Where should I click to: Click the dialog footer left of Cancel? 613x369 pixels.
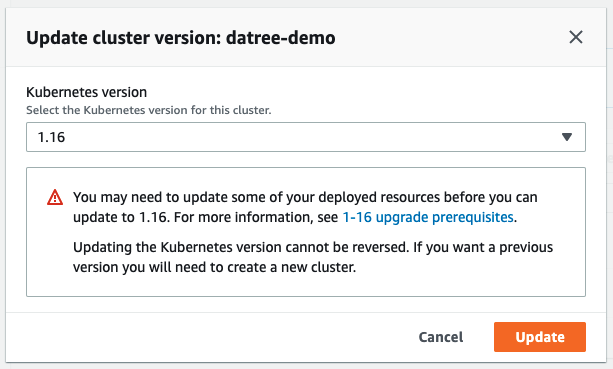click(211, 337)
